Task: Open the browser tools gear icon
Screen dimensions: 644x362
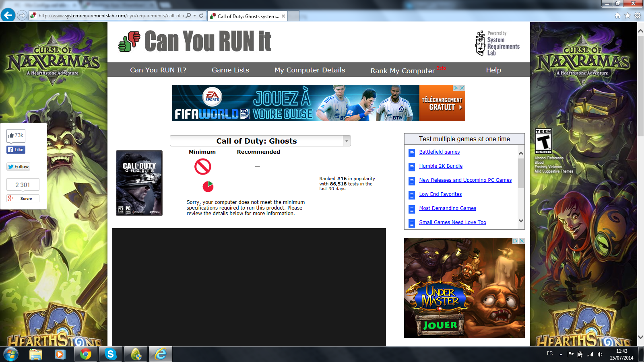Action: [x=638, y=16]
